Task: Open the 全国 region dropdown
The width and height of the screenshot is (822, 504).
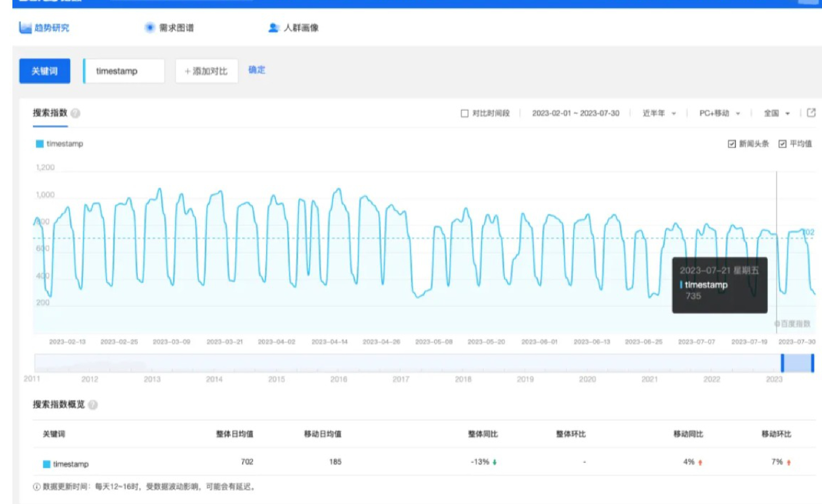Action: pos(776,113)
